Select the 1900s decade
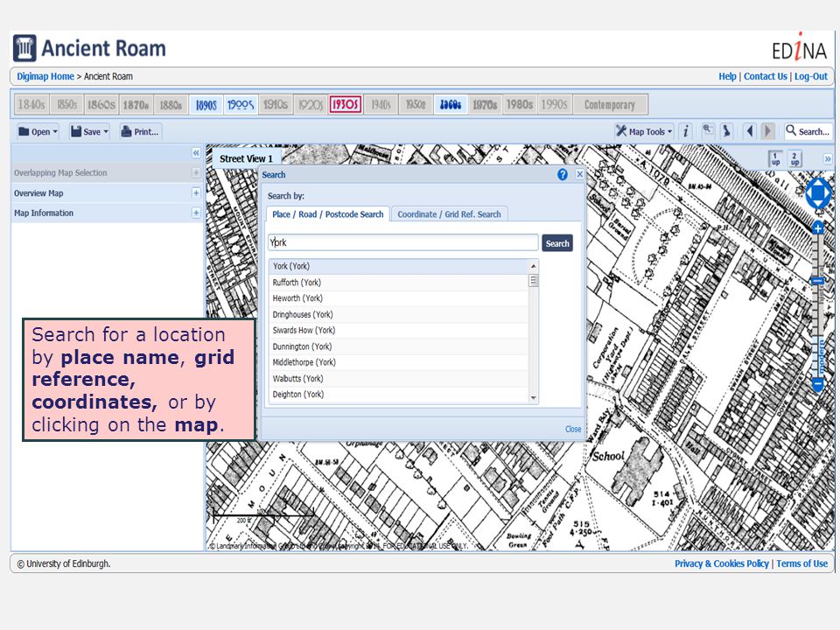The height and width of the screenshot is (630, 840). pyautogui.click(x=241, y=104)
